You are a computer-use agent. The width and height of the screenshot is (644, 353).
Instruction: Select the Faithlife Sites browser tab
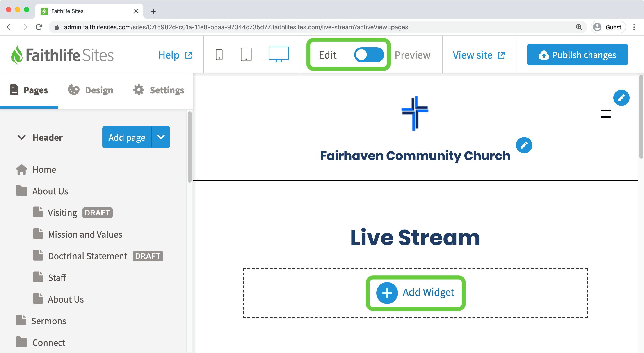[x=89, y=11]
